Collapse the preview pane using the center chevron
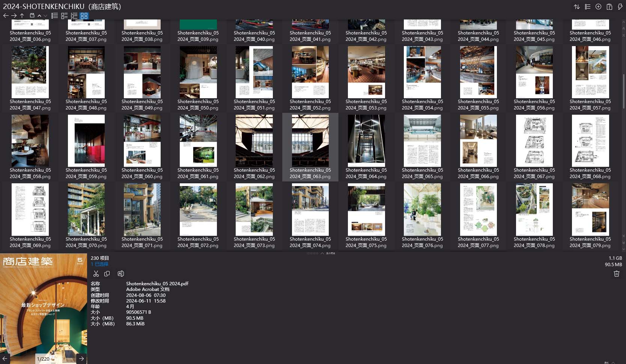The image size is (626, 364). click(x=322, y=253)
